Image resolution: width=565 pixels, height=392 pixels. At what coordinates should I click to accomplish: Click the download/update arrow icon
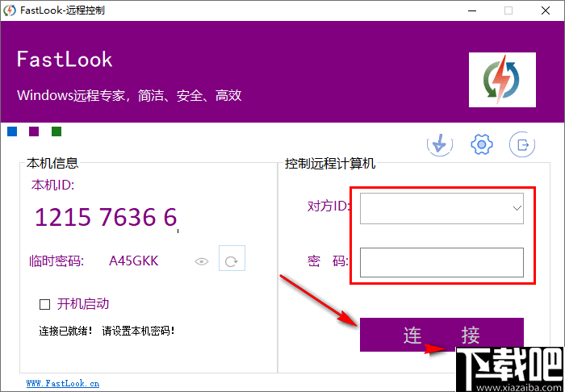click(x=440, y=144)
